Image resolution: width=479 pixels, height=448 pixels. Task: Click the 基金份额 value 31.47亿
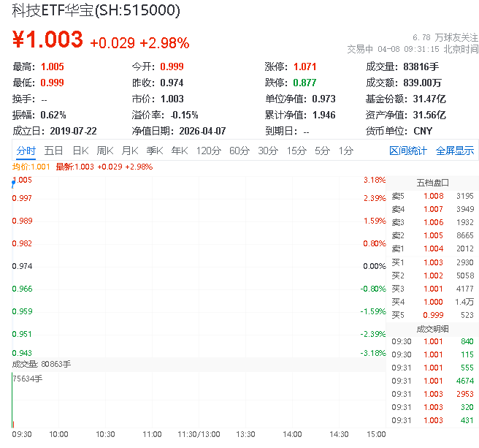click(429, 99)
